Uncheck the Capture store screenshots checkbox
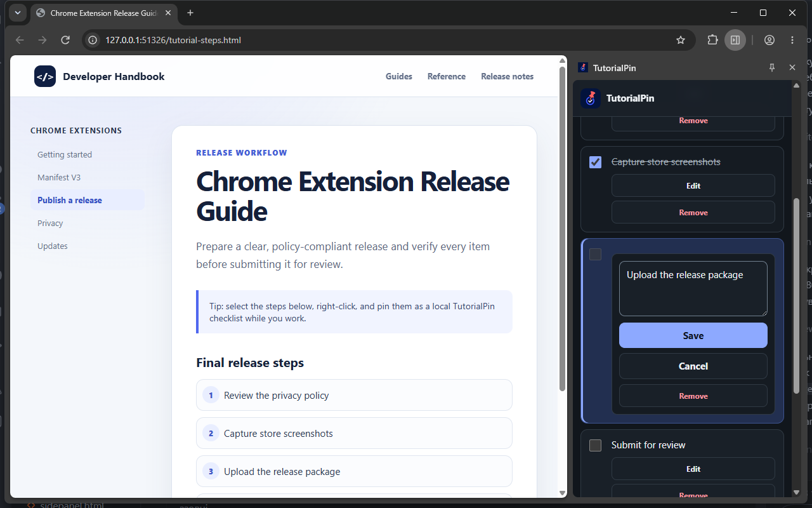The width and height of the screenshot is (812, 508). coord(595,162)
